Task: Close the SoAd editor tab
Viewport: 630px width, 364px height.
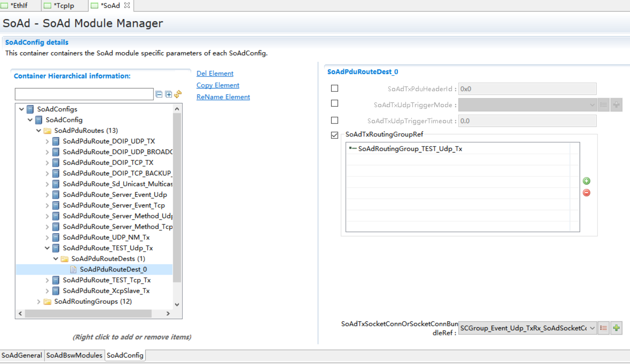Action: 127,6
